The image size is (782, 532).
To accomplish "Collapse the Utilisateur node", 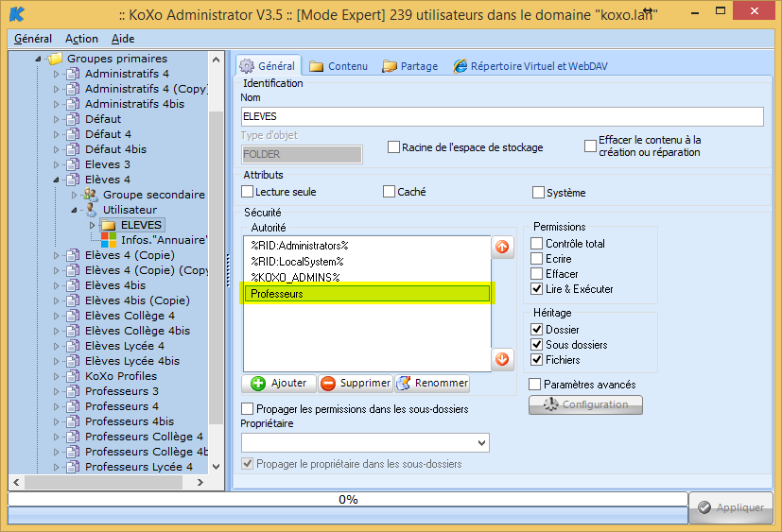I will [x=74, y=210].
